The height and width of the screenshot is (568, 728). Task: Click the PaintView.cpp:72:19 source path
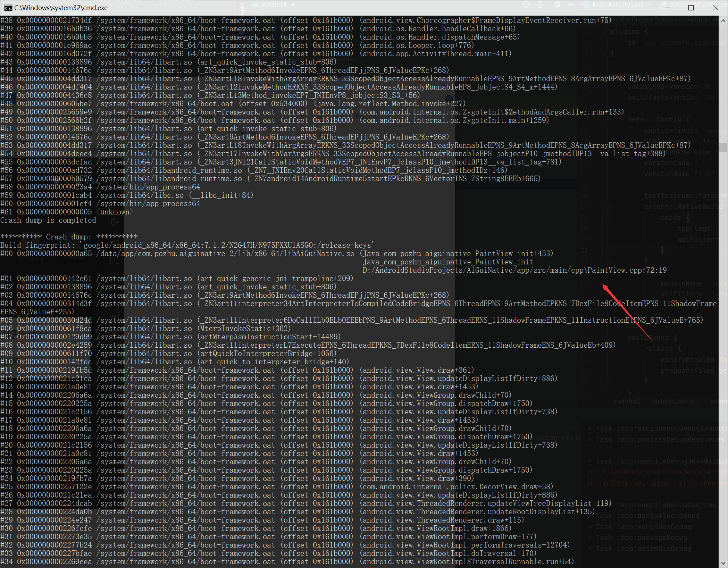(x=514, y=270)
